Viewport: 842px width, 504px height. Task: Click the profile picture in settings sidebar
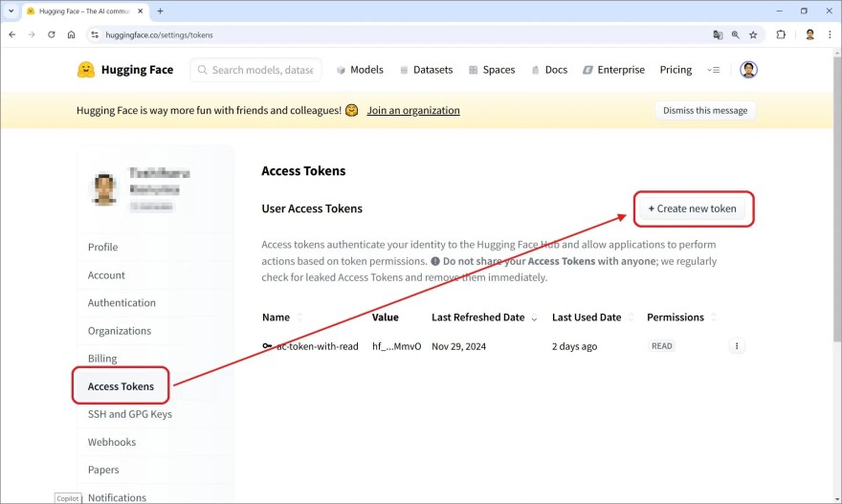(103, 189)
